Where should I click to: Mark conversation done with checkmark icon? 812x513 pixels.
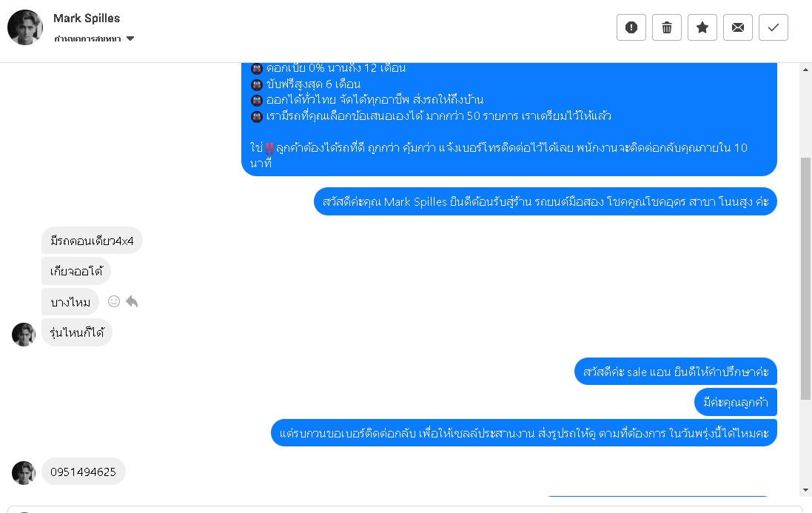coord(774,27)
